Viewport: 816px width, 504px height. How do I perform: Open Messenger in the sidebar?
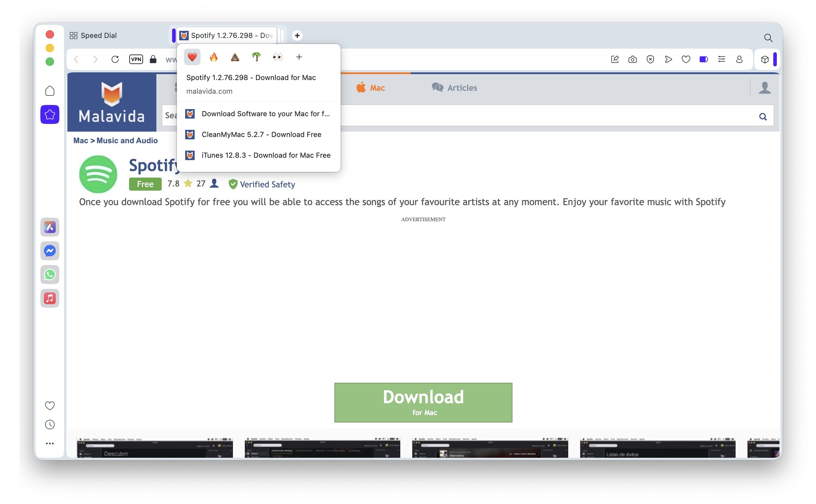[x=50, y=251]
